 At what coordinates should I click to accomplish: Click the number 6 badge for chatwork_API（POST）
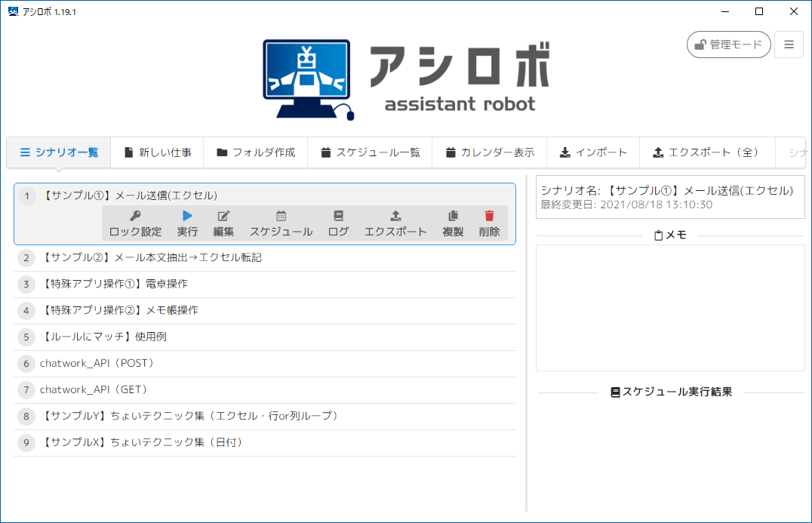26,364
